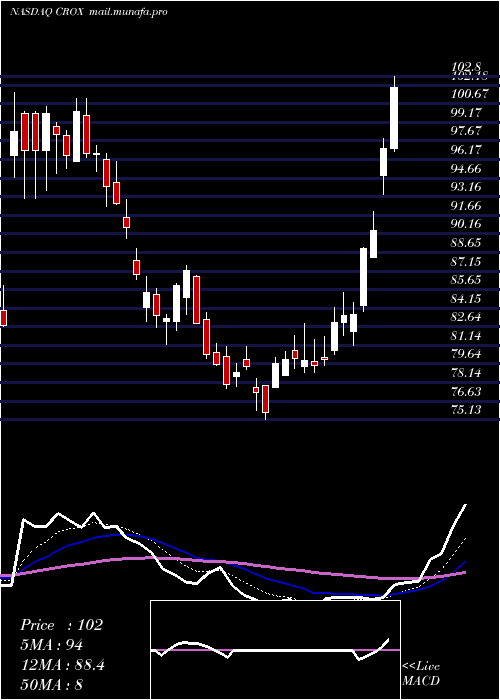500x700 pixels.
Task: Click the 91.66 price axis label
Action: tap(467, 205)
